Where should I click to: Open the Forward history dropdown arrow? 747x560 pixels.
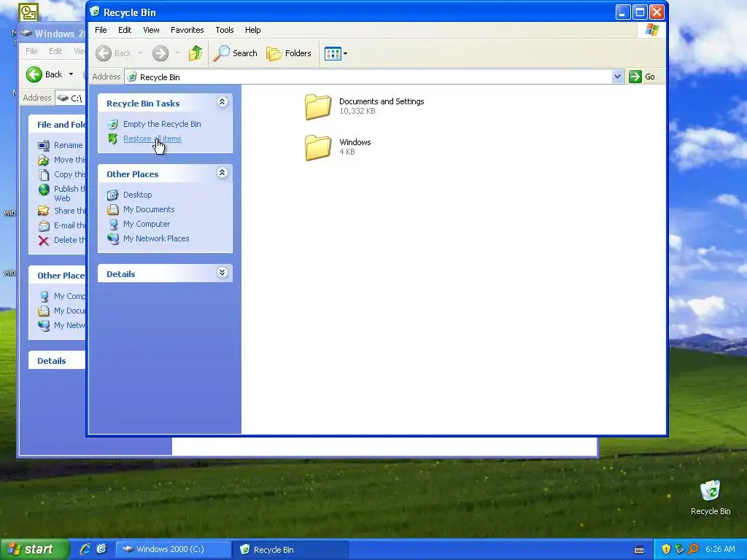point(177,53)
